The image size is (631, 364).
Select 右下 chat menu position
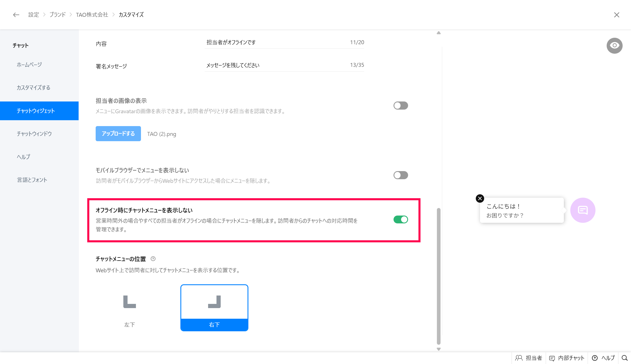coord(214,308)
